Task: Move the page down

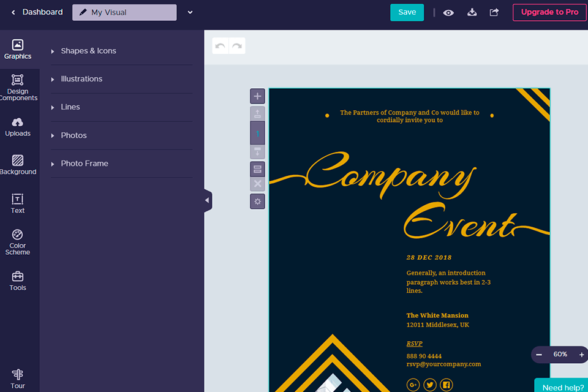Action: coord(257,152)
